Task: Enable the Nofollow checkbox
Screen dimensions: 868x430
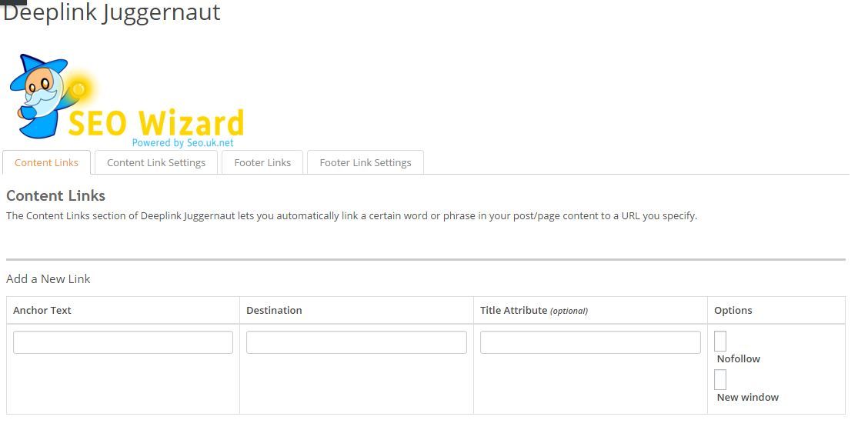Action: point(720,341)
